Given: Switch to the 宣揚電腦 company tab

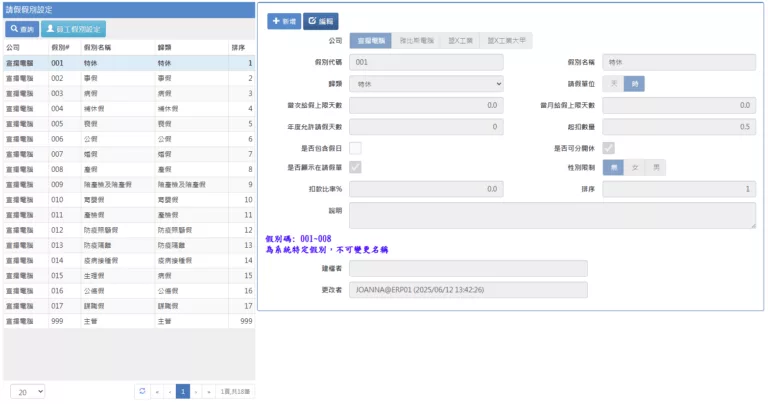Looking at the screenshot, I should (369, 41).
